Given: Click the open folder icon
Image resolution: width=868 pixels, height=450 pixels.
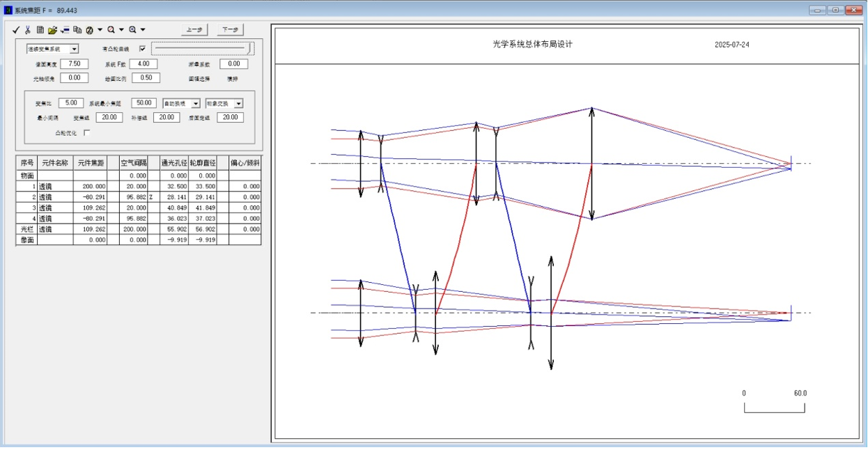Looking at the screenshot, I should pos(52,30).
